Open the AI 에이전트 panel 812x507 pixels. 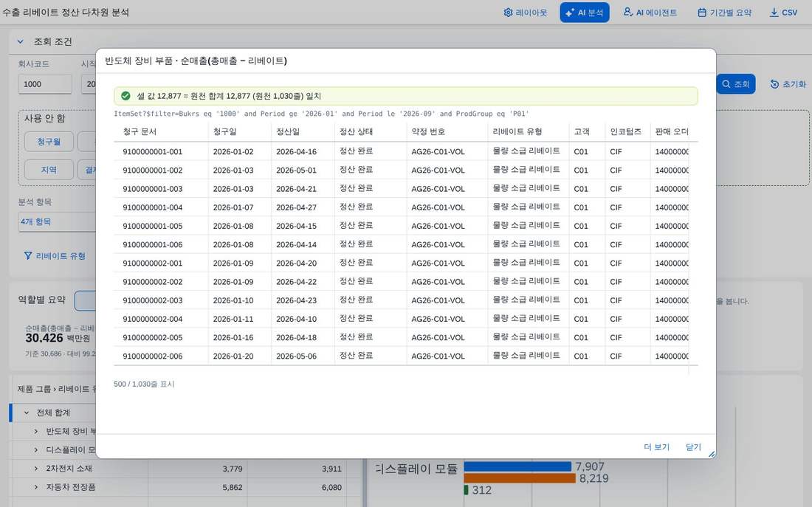click(x=650, y=13)
